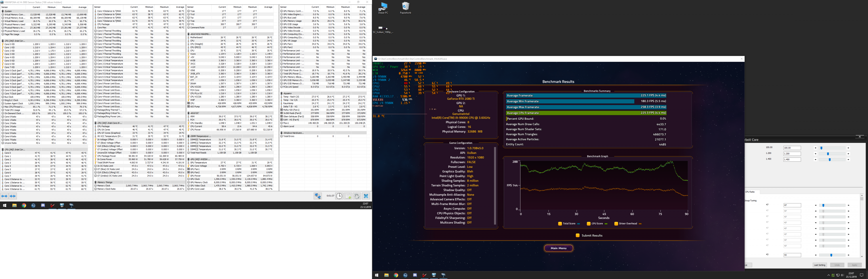Open HWiNFO remote network monitoring icon
868x279 pixels.
(318, 196)
